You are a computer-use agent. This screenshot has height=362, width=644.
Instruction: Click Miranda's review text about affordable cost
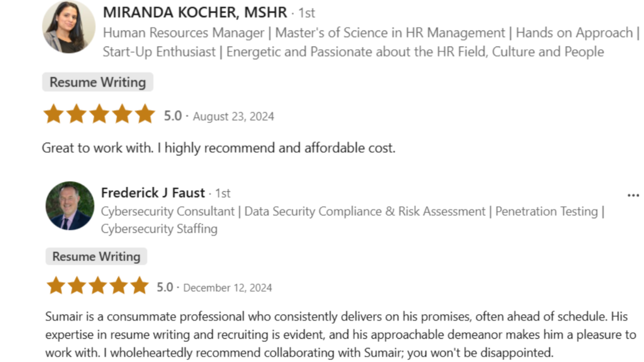219,148
